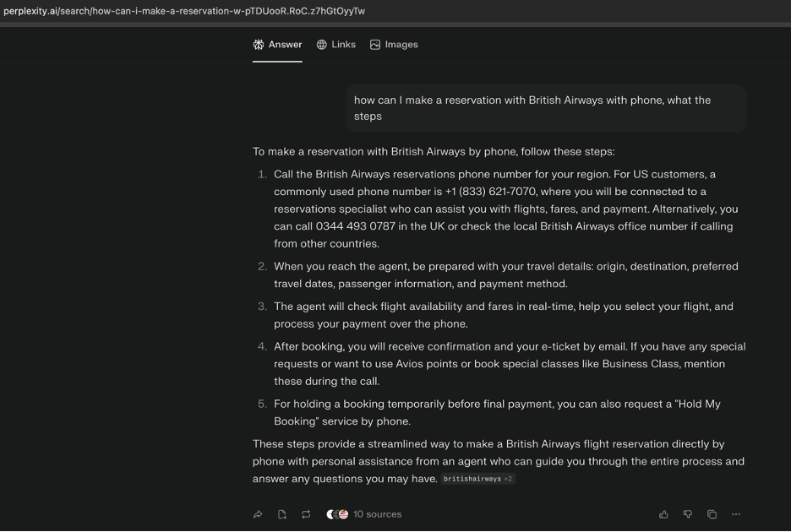The height and width of the screenshot is (532, 791).
Task: Click the user question bubble
Action: pyautogui.click(x=545, y=108)
